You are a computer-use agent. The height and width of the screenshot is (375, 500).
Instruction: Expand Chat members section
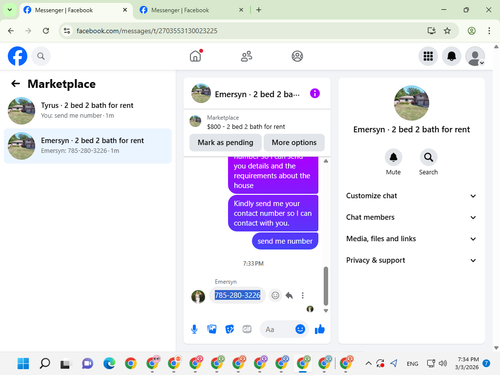point(411,217)
